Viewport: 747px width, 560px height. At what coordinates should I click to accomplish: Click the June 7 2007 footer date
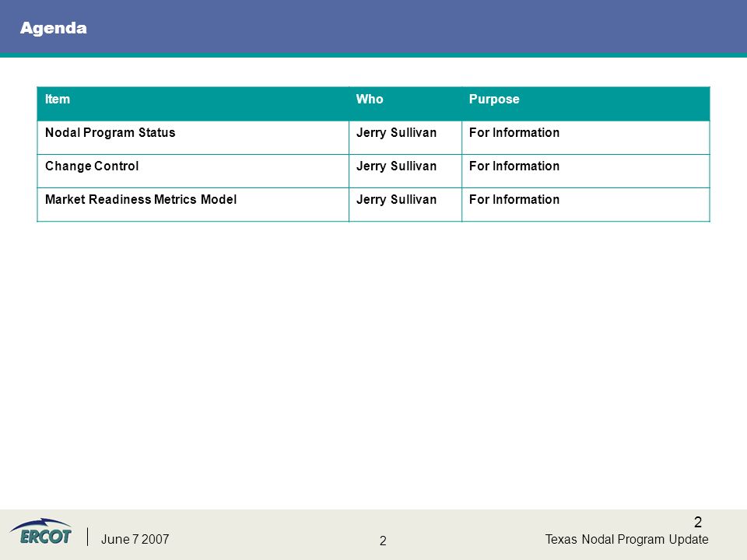[135, 539]
